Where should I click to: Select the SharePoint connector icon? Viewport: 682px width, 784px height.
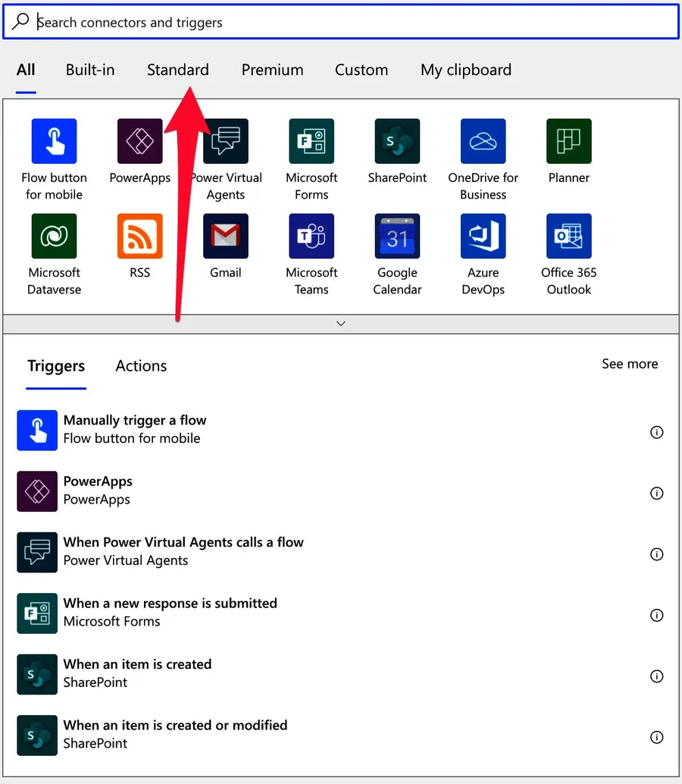coord(397,141)
